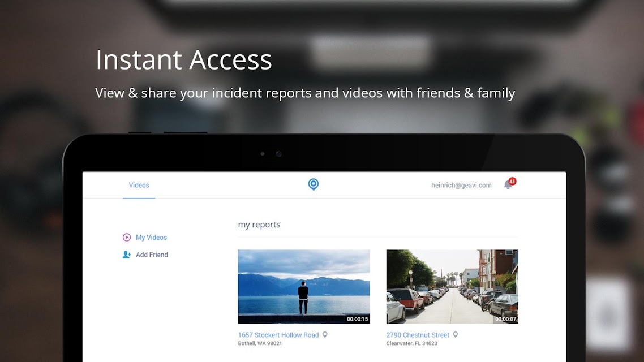This screenshot has height=362, width=644.
Task: Open the street video thumbnail 00:00:07
Action: [x=452, y=286]
